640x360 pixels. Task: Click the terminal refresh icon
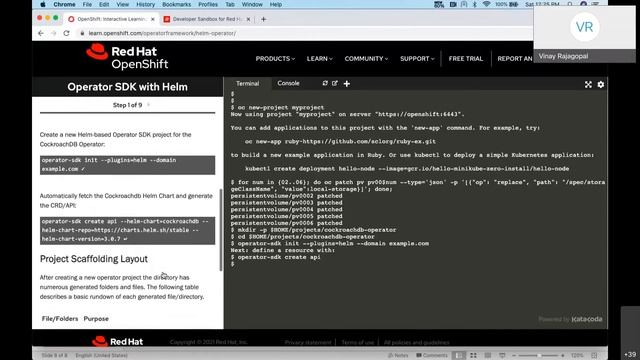[325, 83]
